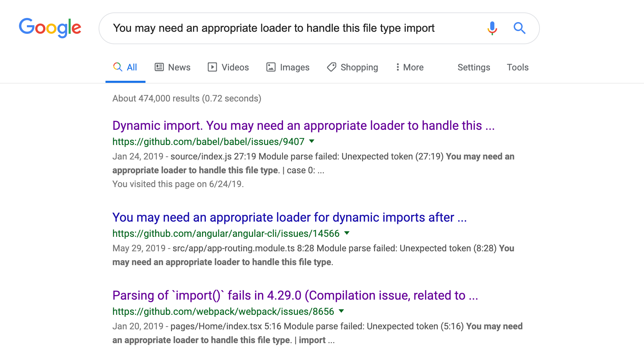Open the Tools menu
644x359 pixels.
(x=517, y=67)
